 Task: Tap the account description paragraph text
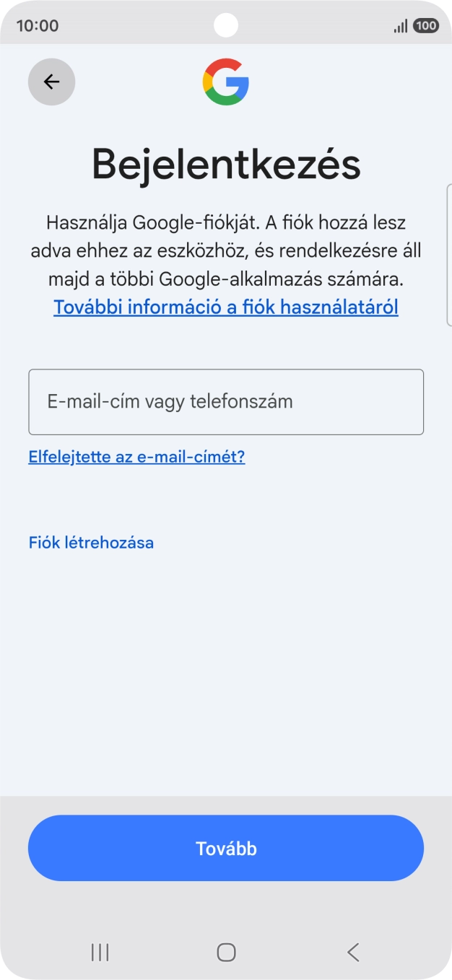coord(226,249)
